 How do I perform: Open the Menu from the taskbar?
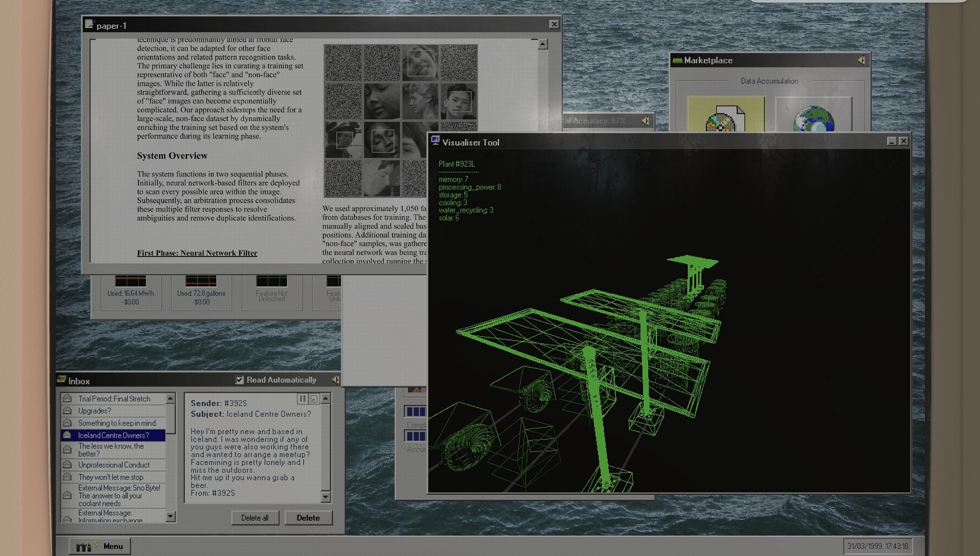click(x=113, y=546)
